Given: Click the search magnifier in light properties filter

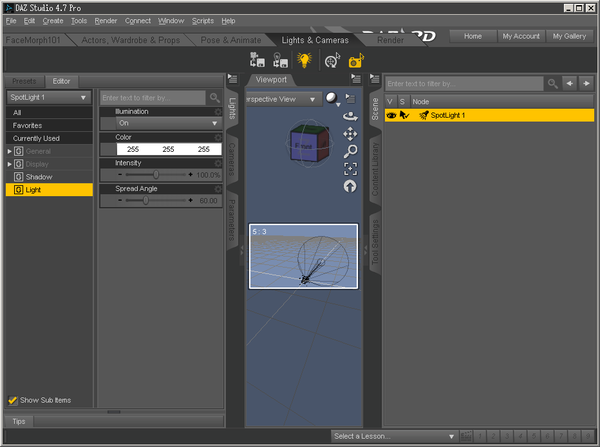Looking at the screenshot, I should coord(215,98).
